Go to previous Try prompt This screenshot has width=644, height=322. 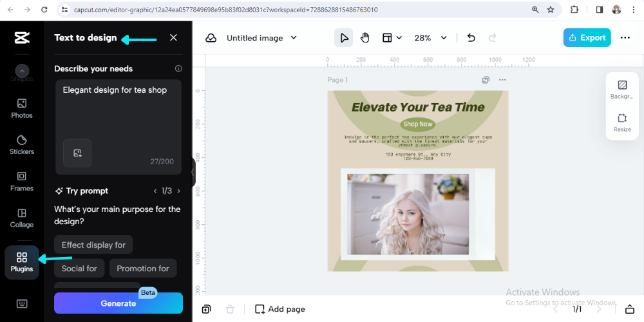[x=155, y=191]
